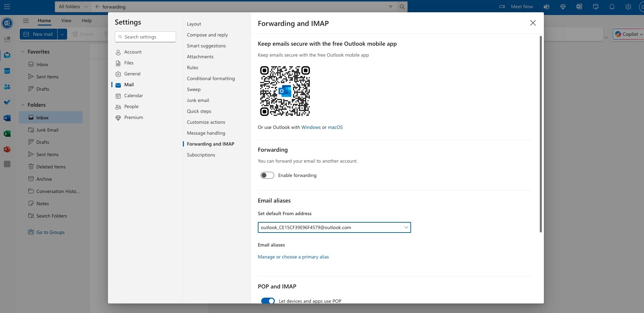The width and height of the screenshot is (644, 313).
Task: Collapse the Favorites section
Action: [23, 52]
